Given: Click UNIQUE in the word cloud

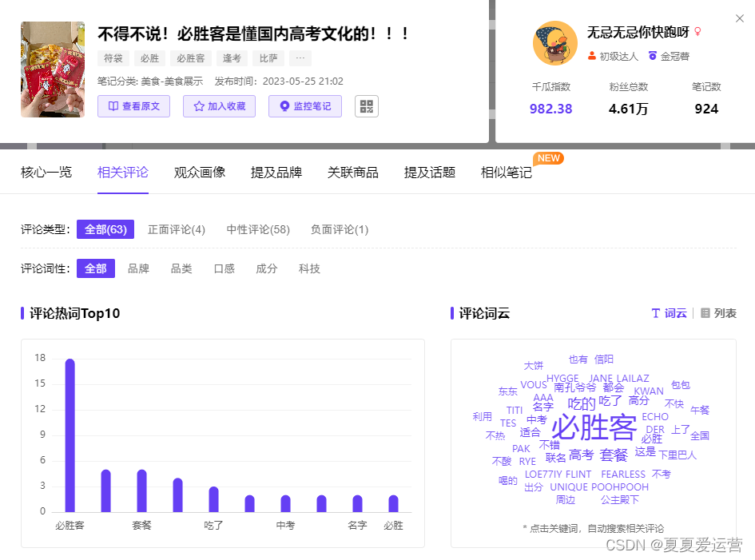Looking at the screenshot, I should (569, 487).
